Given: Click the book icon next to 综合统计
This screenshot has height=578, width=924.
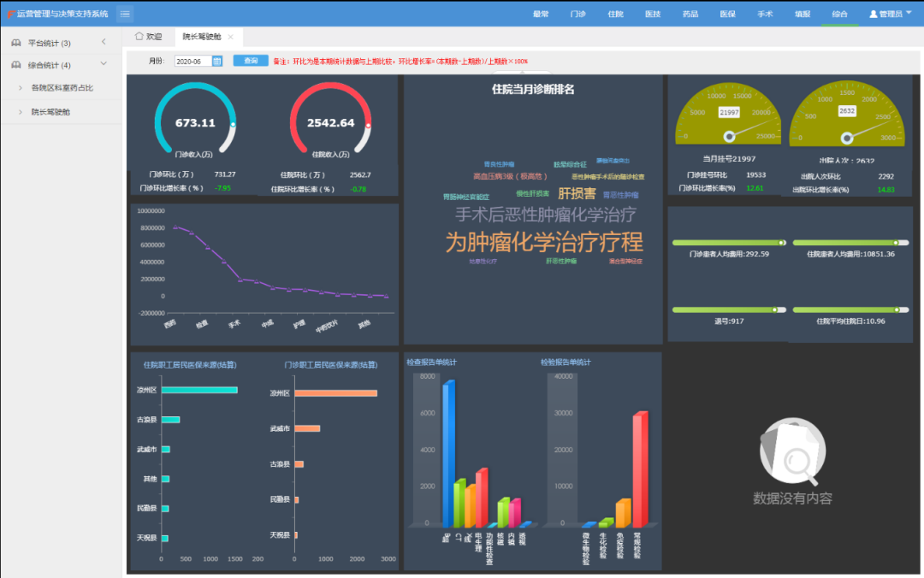Looking at the screenshot, I should [x=16, y=65].
